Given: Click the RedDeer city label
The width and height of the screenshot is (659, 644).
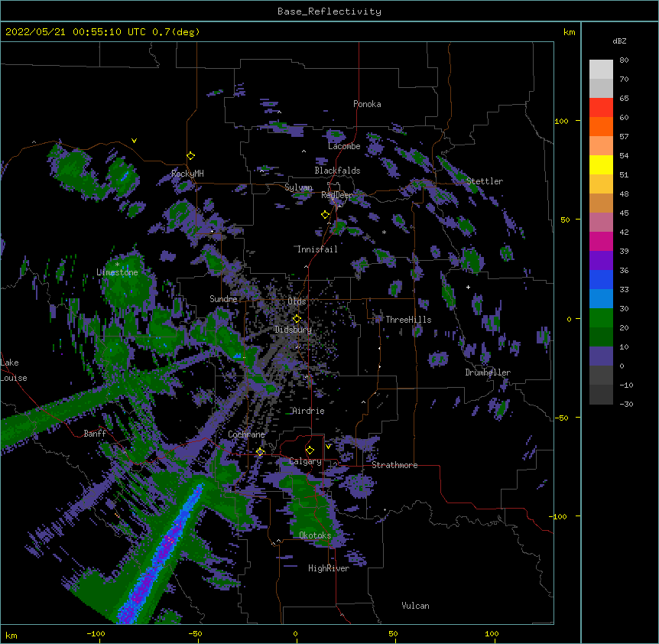Looking at the screenshot, I should pyautogui.click(x=336, y=195).
